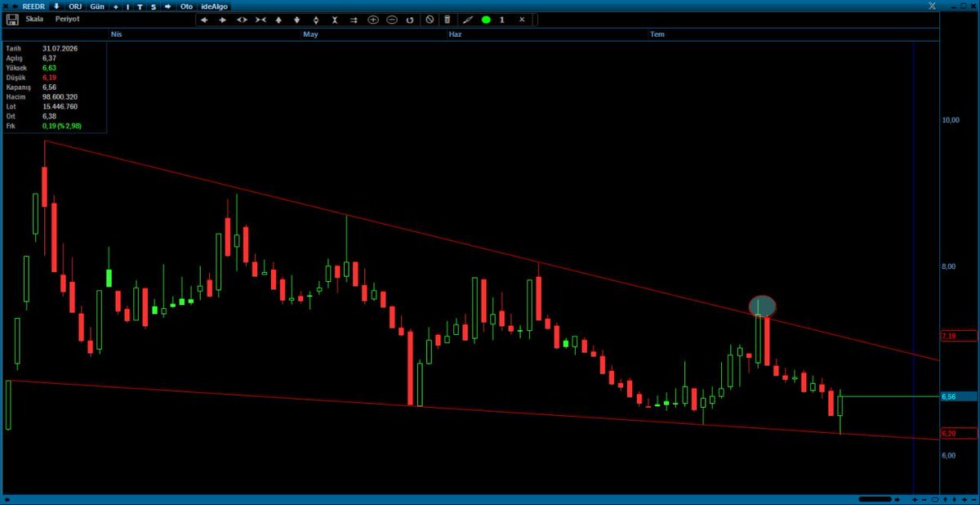Click the scroll chart right arrow
The width and height of the screenshot is (980, 505).
point(223,19)
